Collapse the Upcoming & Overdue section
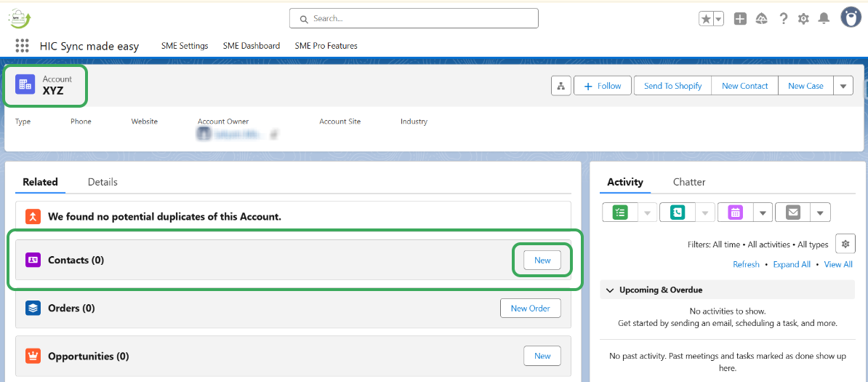The image size is (868, 382). (x=610, y=290)
